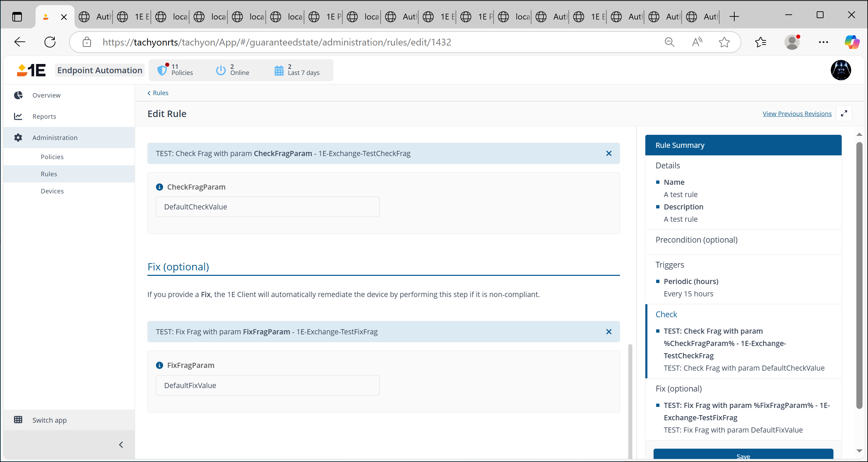
Task: Click the expand fullscreen arrows icon
Action: [844, 113]
